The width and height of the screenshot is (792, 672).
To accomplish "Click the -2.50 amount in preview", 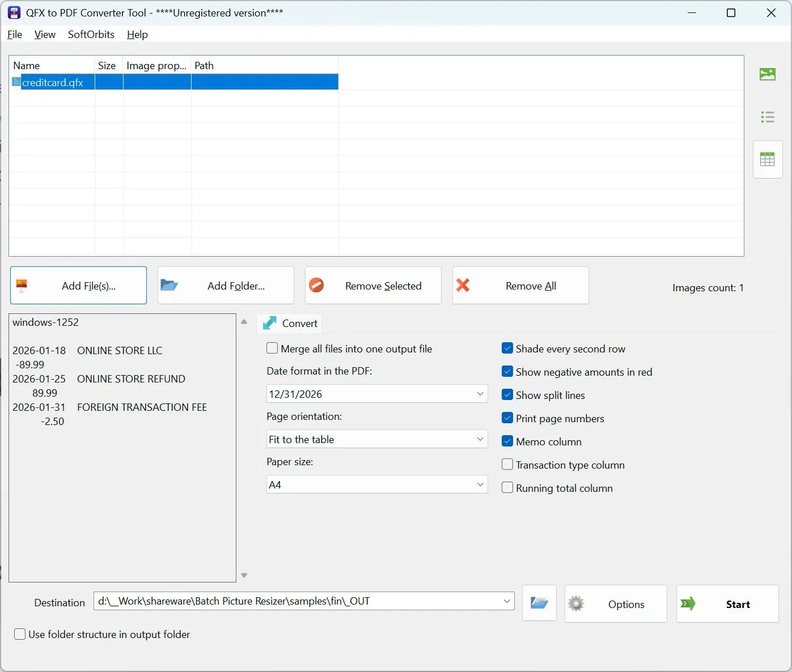I will [x=53, y=422].
